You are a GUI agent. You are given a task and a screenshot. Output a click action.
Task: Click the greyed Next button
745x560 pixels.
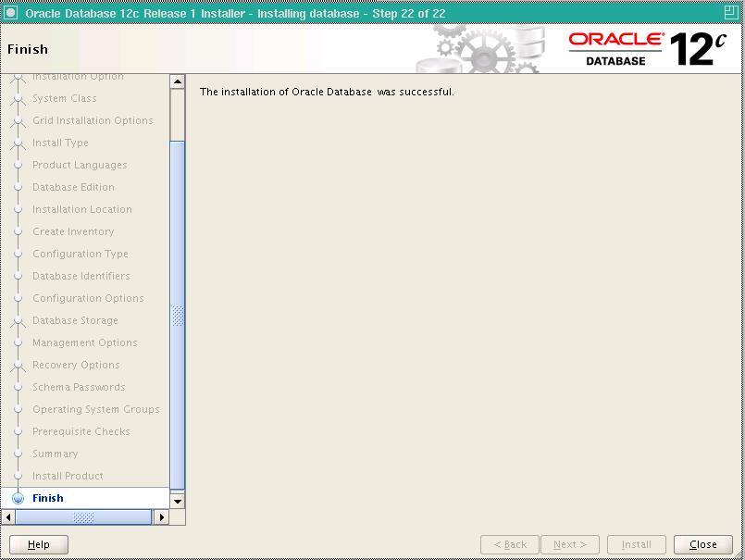(570, 544)
